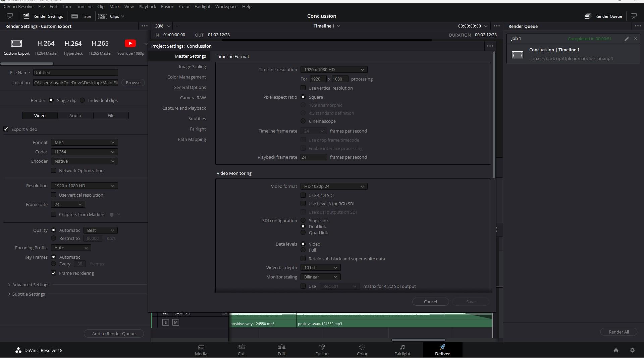Open the Format dropdown showing MP4
The height and width of the screenshot is (358, 644).
coord(84,142)
